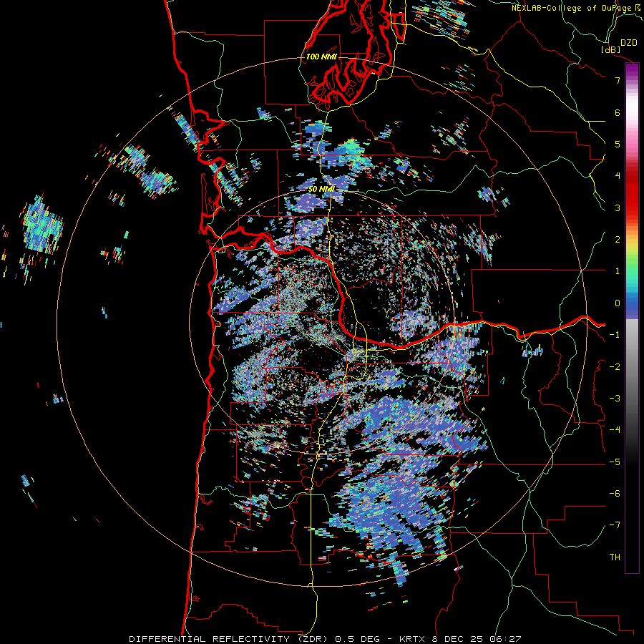Click the TH label on color scale
The height and width of the screenshot is (644, 644).
(x=615, y=557)
